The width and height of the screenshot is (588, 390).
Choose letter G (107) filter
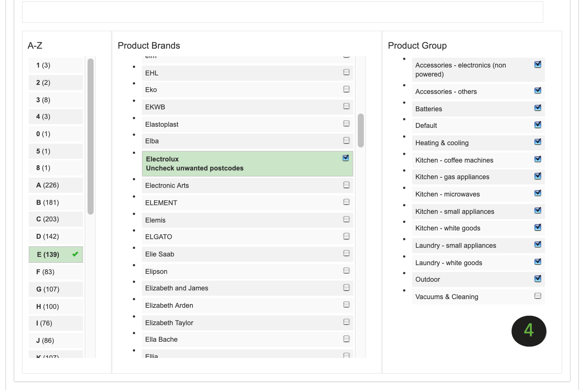click(x=56, y=289)
